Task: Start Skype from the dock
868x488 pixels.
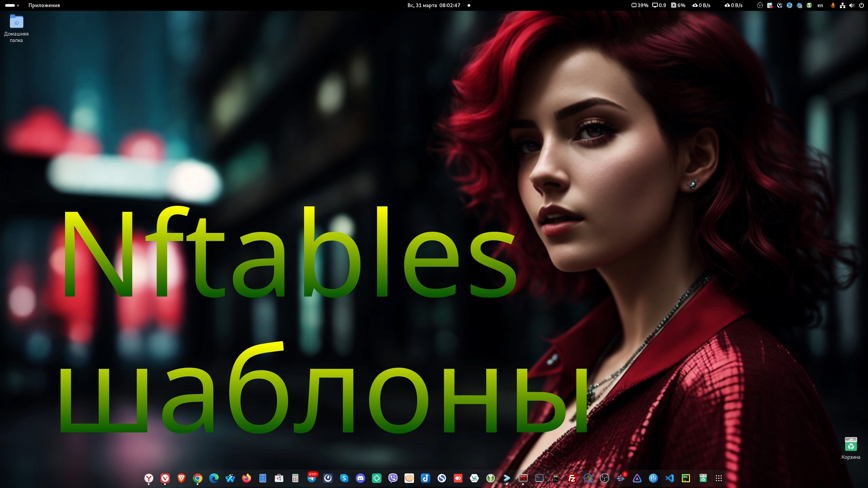Action: pyautogui.click(x=344, y=478)
